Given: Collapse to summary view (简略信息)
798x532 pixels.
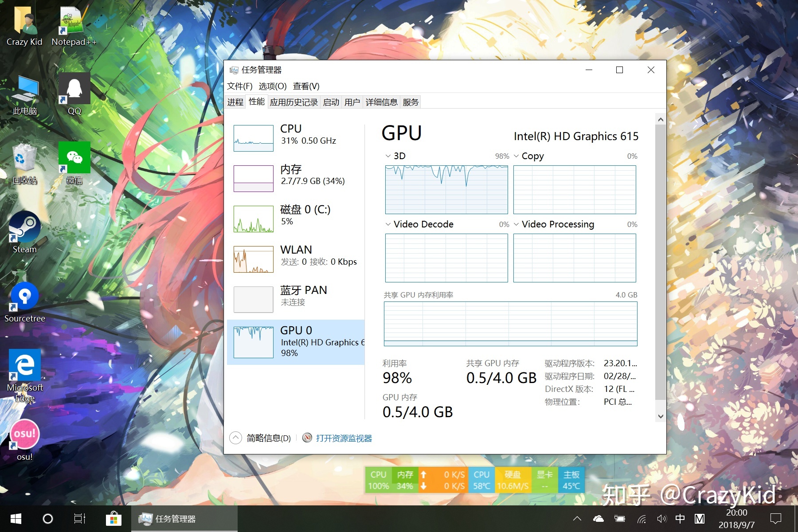Looking at the screenshot, I should [236, 438].
